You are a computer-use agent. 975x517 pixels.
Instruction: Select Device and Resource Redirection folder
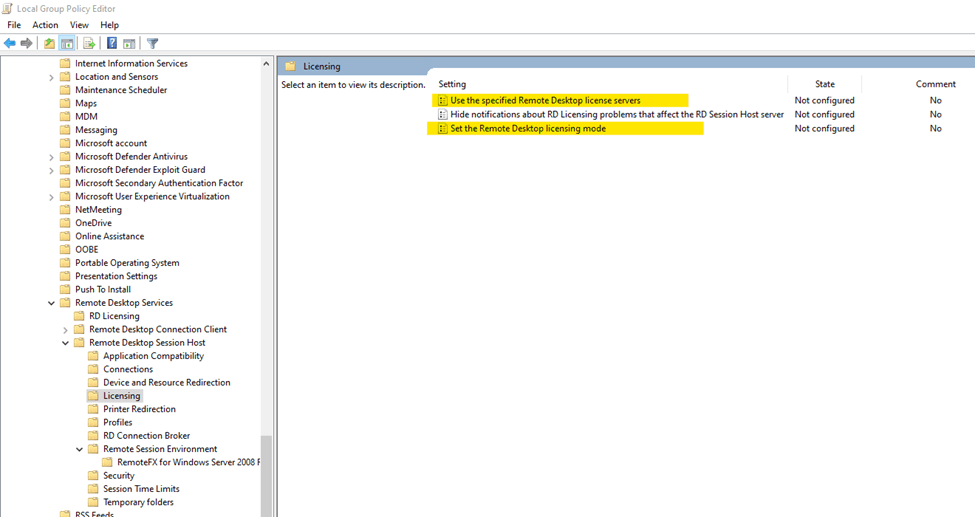tap(167, 383)
